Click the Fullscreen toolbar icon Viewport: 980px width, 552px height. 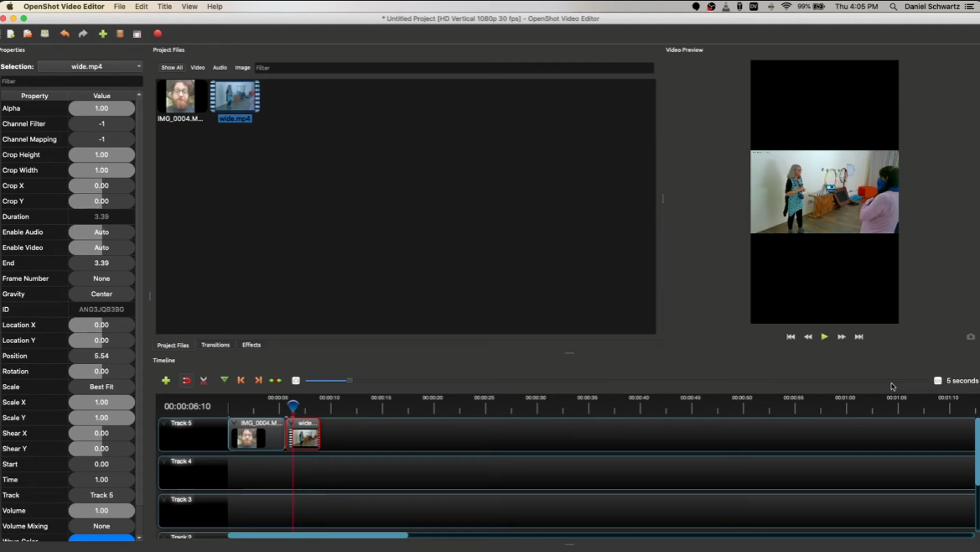pos(137,34)
